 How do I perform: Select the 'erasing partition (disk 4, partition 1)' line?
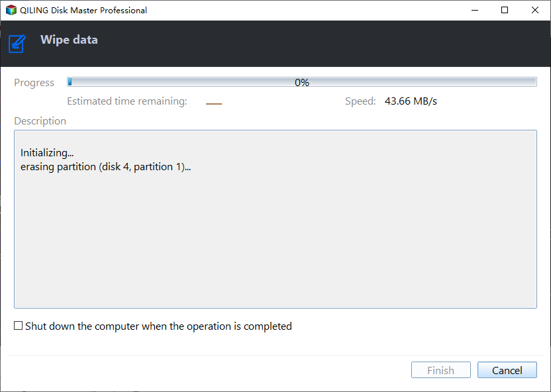pos(105,166)
